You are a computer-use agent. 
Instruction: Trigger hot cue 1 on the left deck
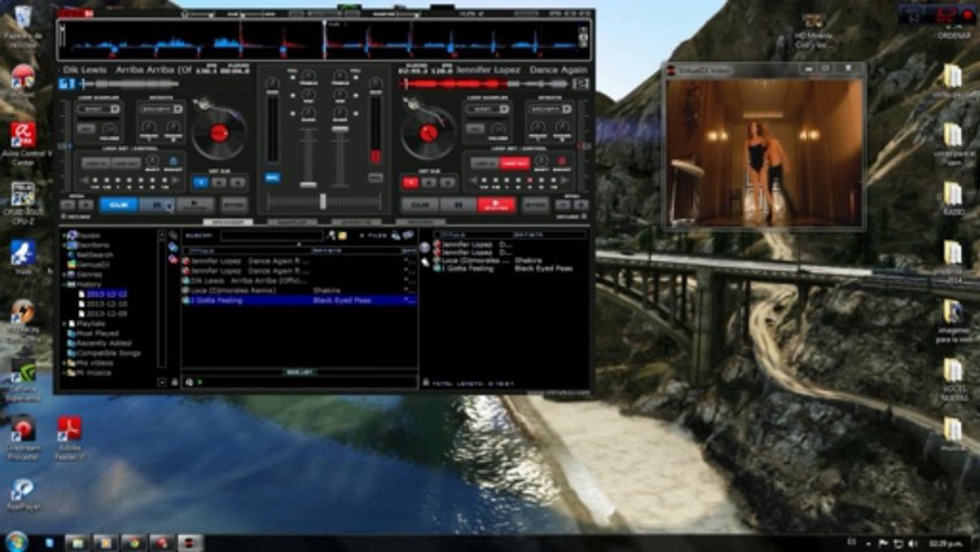coord(201,182)
